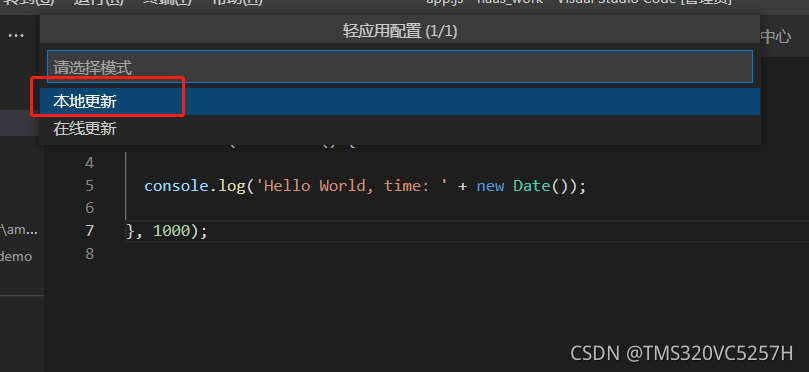The image size is (809, 372).
Task: Click line number 5 in the gutter
Action: pos(90,186)
